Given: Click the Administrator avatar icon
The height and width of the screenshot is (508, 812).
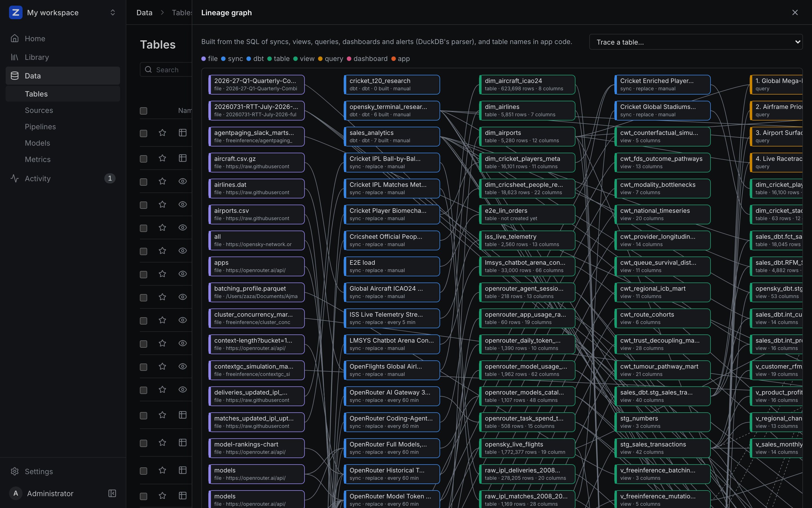Looking at the screenshot, I should pyautogui.click(x=16, y=493).
